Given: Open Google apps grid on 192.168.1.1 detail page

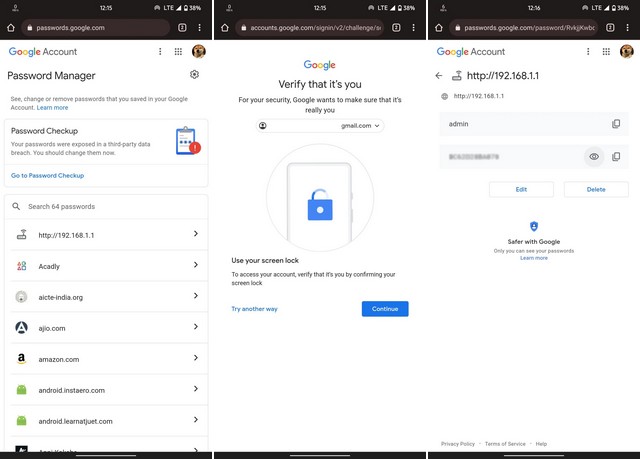Looking at the screenshot, I should click(x=606, y=51).
